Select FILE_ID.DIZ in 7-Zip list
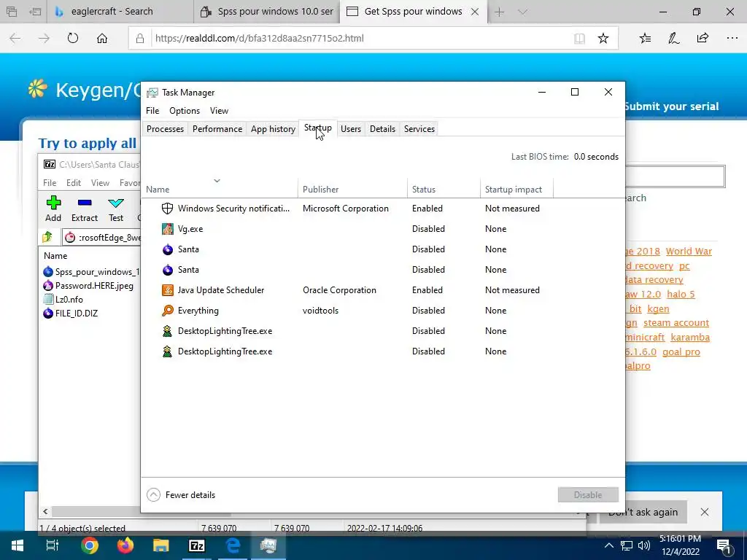The height and width of the screenshot is (560, 747). click(x=71, y=314)
